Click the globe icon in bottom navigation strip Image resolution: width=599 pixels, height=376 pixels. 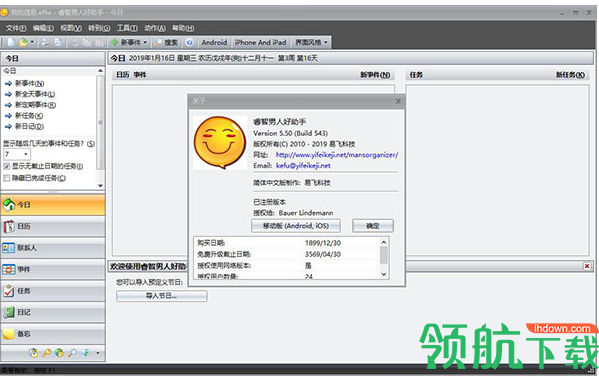click(59, 353)
